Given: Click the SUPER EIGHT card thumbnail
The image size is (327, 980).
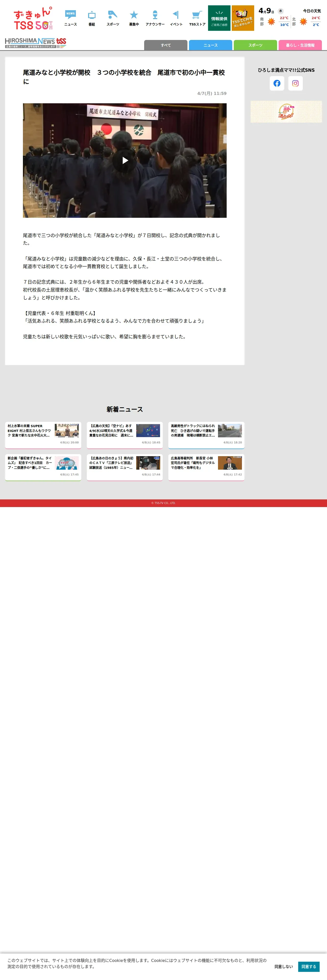Looking at the screenshot, I should [67, 431].
